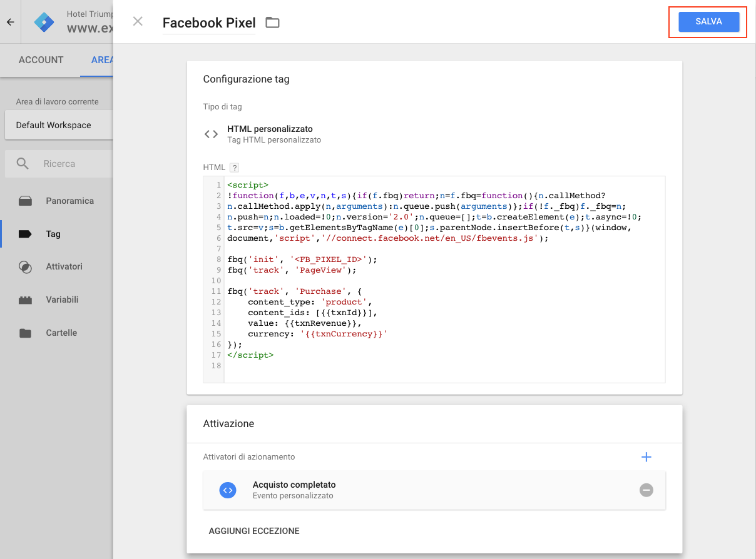
Task: Select Tag in the sidebar
Action: (53, 234)
